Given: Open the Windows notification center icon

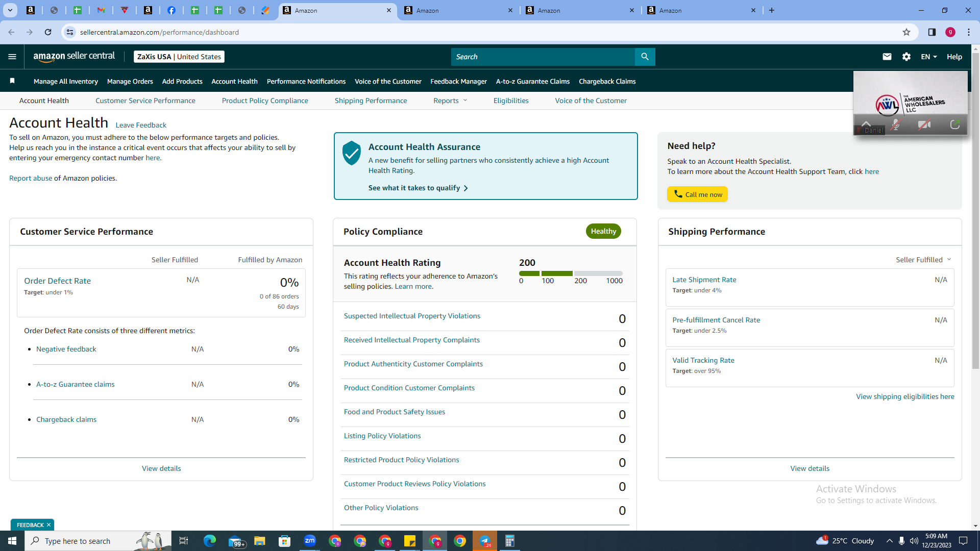Looking at the screenshot, I should coord(964,541).
